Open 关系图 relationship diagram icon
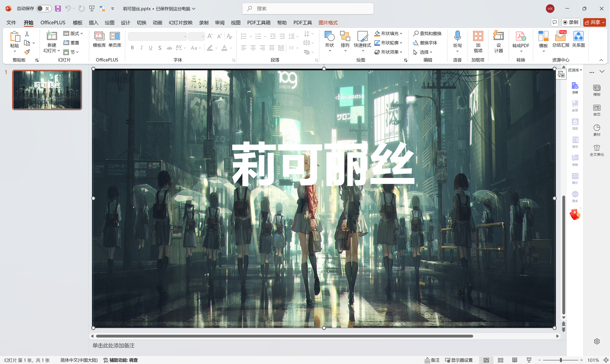The width and height of the screenshot is (610, 364). (x=578, y=39)
